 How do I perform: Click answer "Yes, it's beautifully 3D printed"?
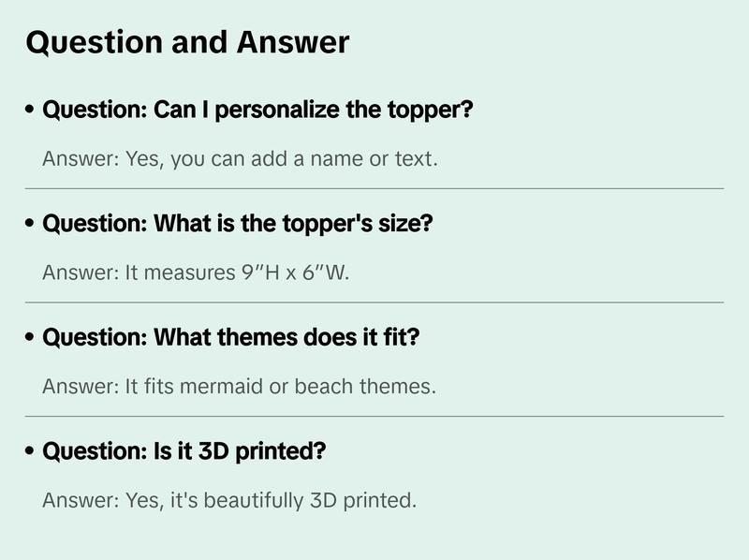(x=228, y=501)
